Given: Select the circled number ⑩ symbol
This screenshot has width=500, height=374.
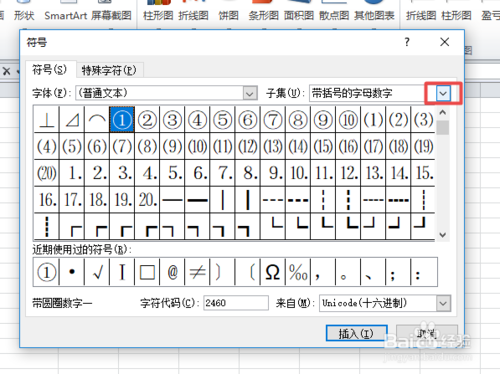Looking at the screenshot, I should coord(348,120).
